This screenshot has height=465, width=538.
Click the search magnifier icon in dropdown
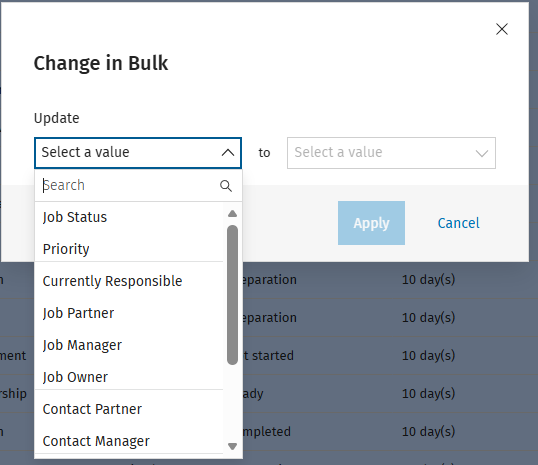coord(226,186)
